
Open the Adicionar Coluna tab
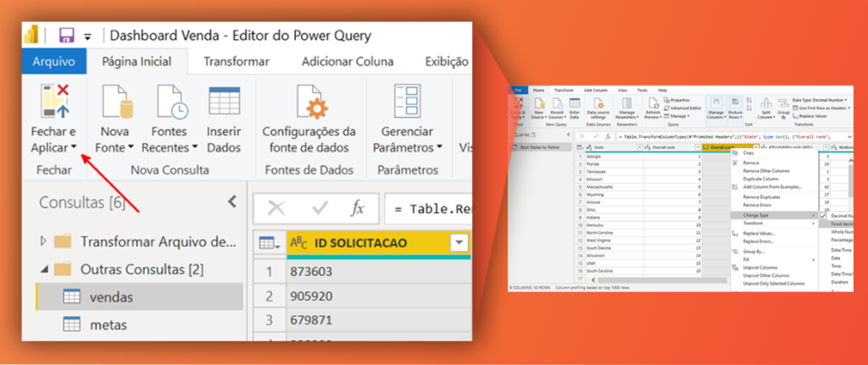[348, 61]
